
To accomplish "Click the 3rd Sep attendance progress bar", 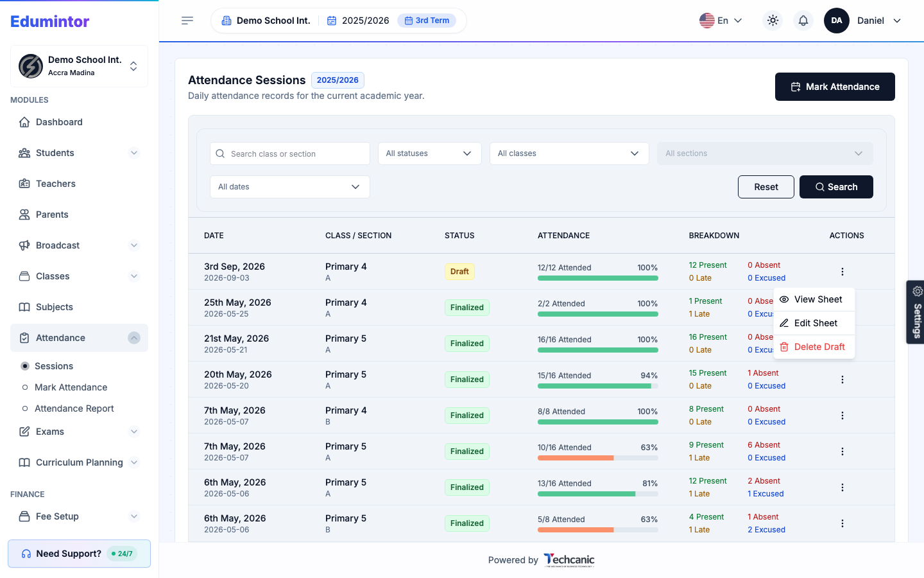I will click(x=598, y=278).
